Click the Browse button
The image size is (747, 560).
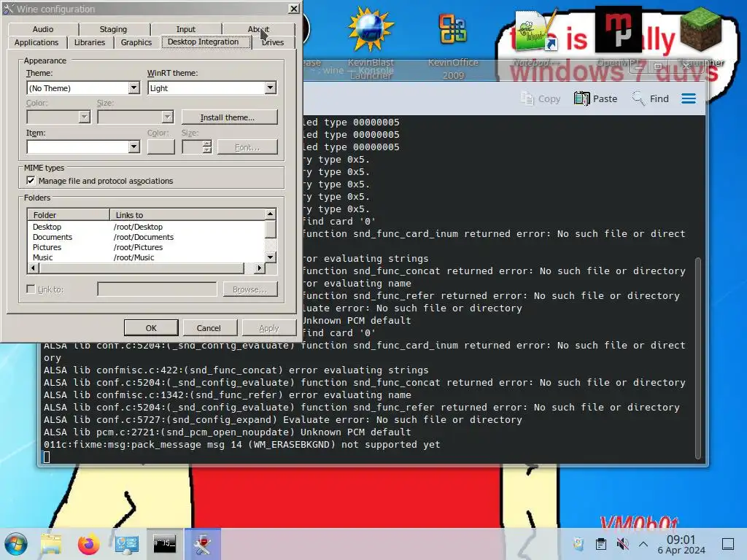(250, 289)
